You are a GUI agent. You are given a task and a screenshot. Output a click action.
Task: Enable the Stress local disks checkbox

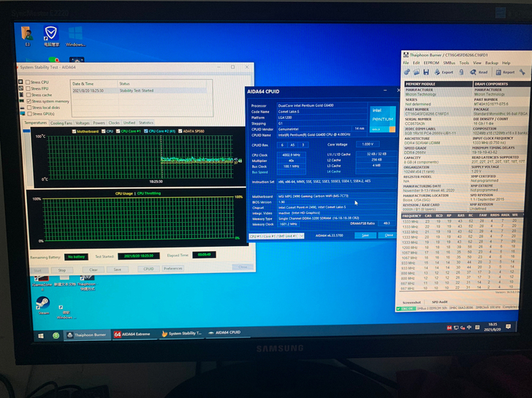(x=29, y=107)
